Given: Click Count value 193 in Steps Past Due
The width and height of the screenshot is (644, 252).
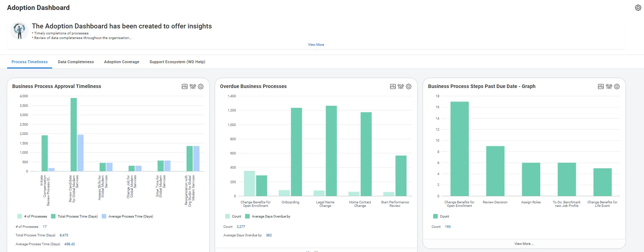Looking at the screenshot, I should click(x=448, y=226).
